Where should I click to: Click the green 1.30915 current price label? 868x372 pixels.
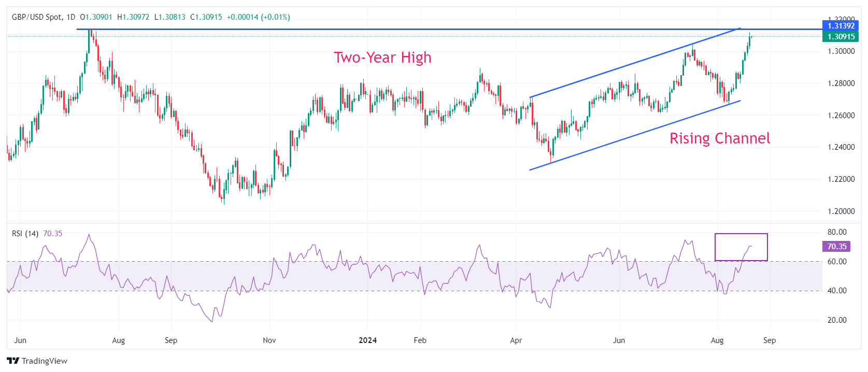pyautogui.click(x=841, y=37)
